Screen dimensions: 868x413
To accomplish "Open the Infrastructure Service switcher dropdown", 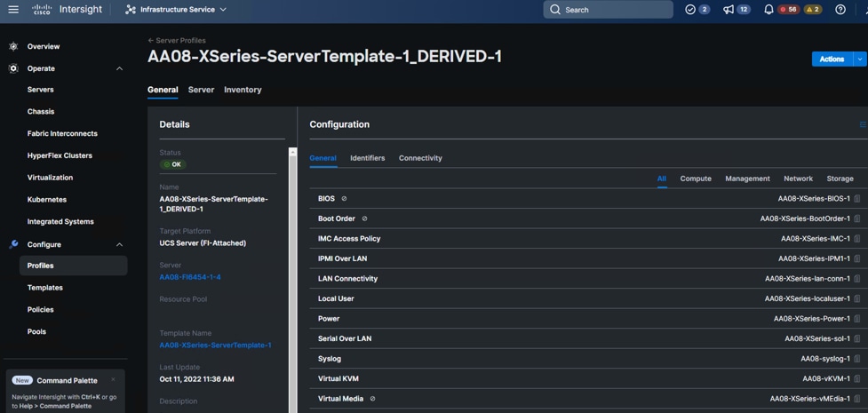I will pyautogui.click(x=176, y=10).
